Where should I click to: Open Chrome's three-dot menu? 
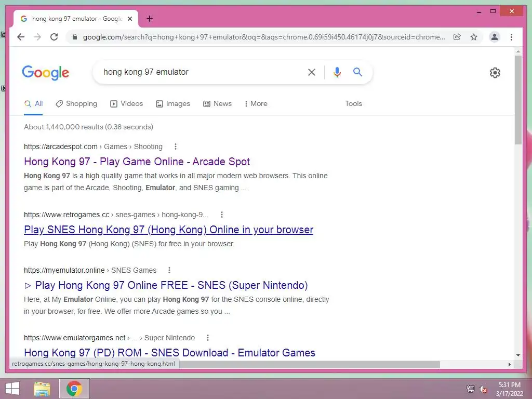coord(511,37)
